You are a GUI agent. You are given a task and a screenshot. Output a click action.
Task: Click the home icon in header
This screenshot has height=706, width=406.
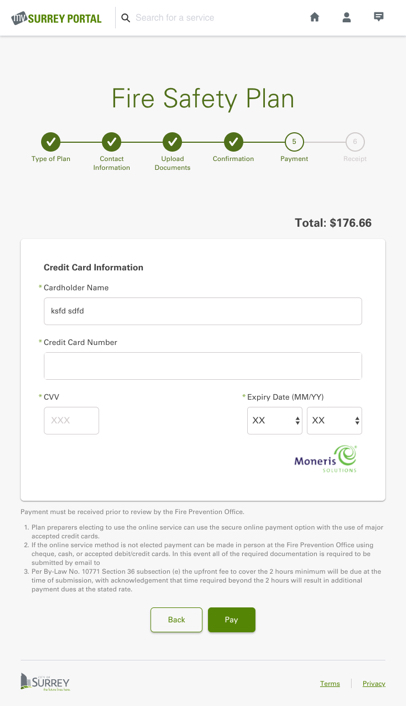pos(315,17)
